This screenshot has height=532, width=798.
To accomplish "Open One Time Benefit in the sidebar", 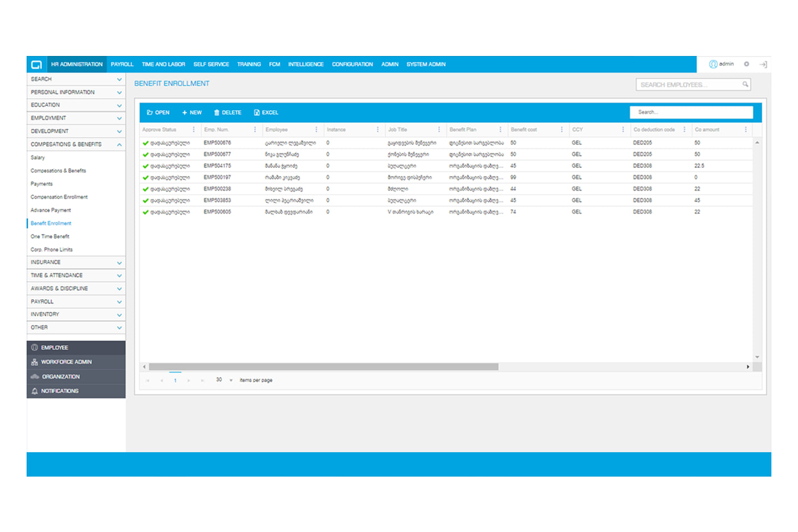I will pos(50,237).
